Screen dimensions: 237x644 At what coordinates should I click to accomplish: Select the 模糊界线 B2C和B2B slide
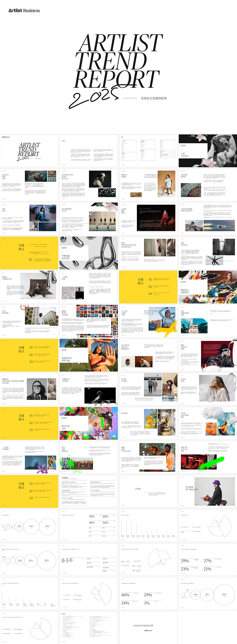point(29,389)
